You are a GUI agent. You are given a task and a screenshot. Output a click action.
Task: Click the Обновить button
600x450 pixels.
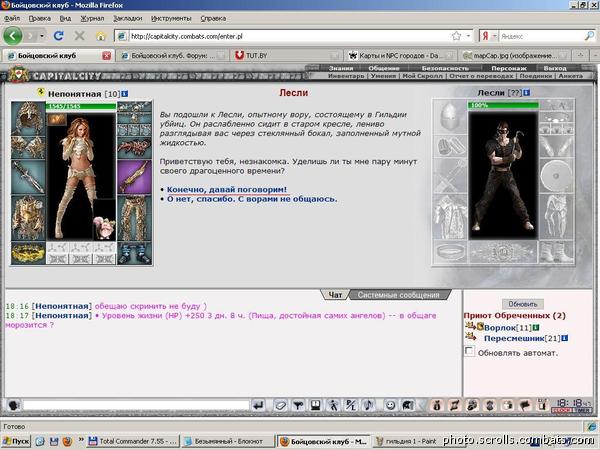point(523,304)
